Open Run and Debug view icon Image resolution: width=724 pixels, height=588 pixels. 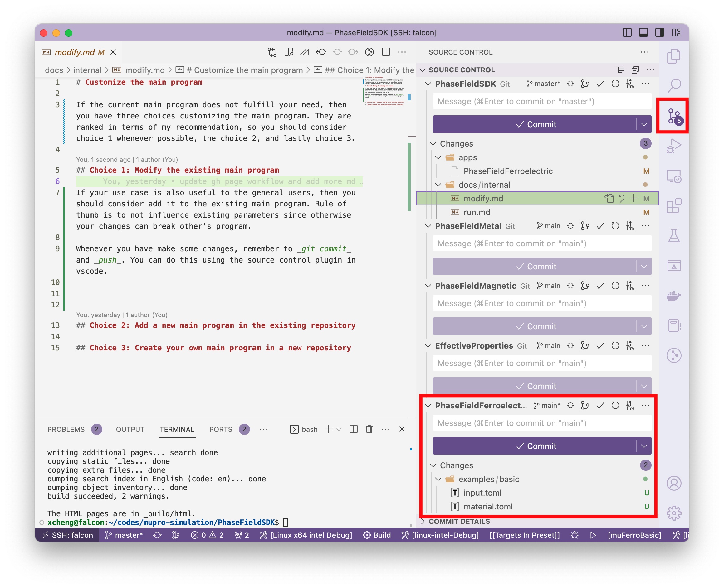673,146
